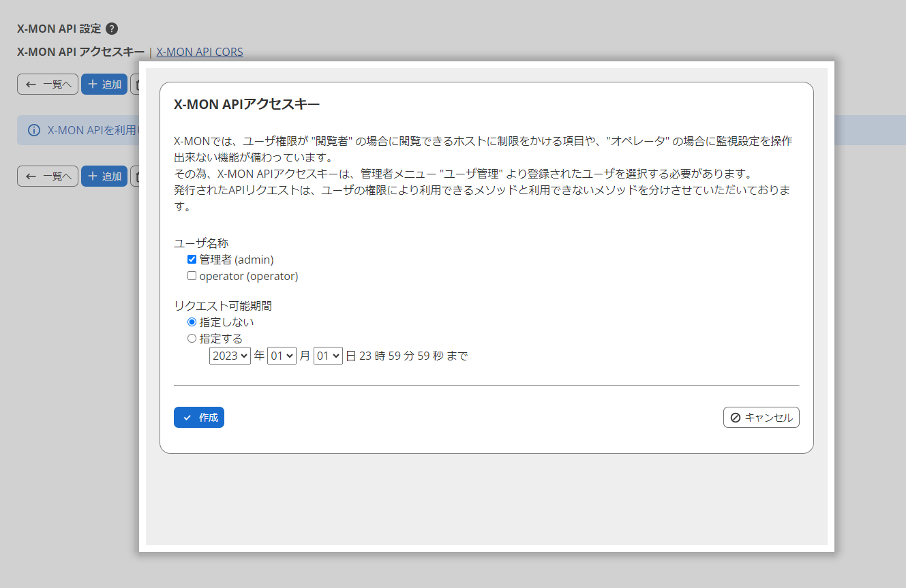This screenshot has height=588, width=906.
Task: Click the info icon in the blue banner
Action: click(x=33, y=130)
